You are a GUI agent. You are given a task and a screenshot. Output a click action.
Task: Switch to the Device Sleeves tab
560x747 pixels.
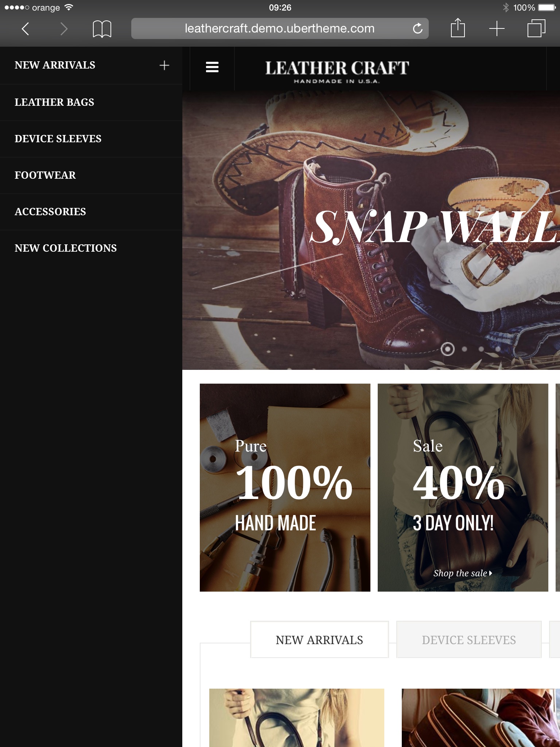[469, 640]
